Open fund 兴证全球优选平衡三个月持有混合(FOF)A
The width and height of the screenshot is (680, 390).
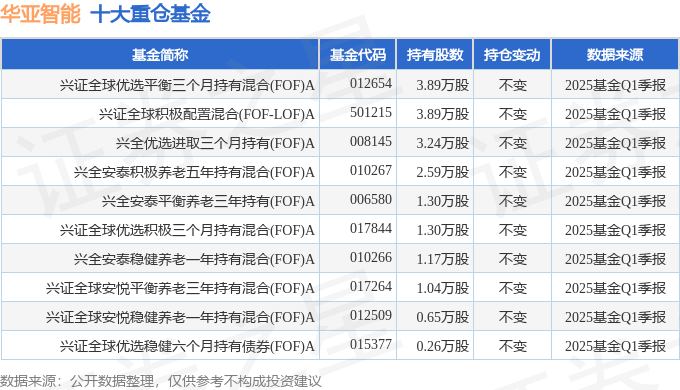pyautogui.click(x=187, y=85)
